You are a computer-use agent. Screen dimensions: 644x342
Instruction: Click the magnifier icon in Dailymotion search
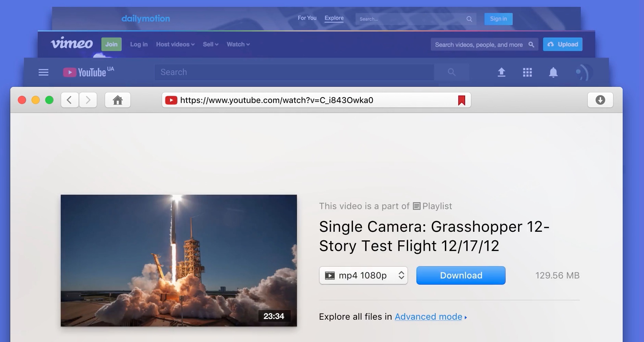pos(469,19)
